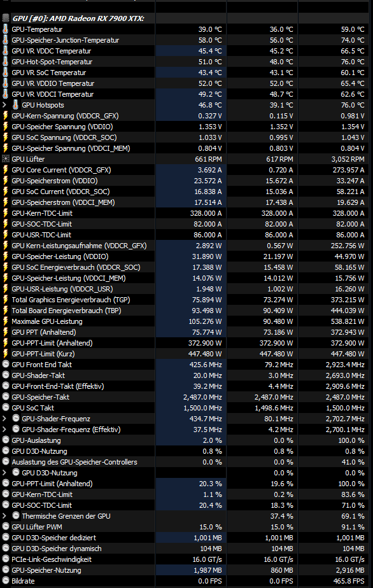Select the GPU-PPT-Limit (Anhaltend) 372.900 W label
This screenshot has height=588, width=373.
[52, 343]
